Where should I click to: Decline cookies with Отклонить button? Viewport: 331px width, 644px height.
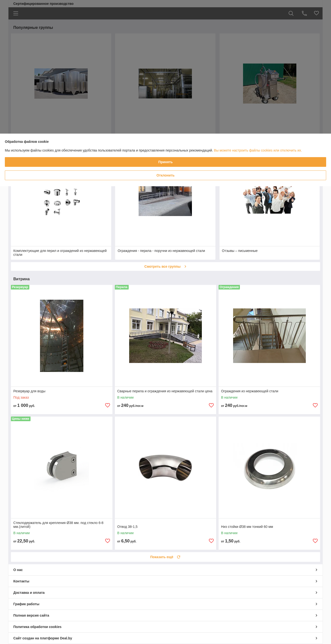[x=165, y=175]
